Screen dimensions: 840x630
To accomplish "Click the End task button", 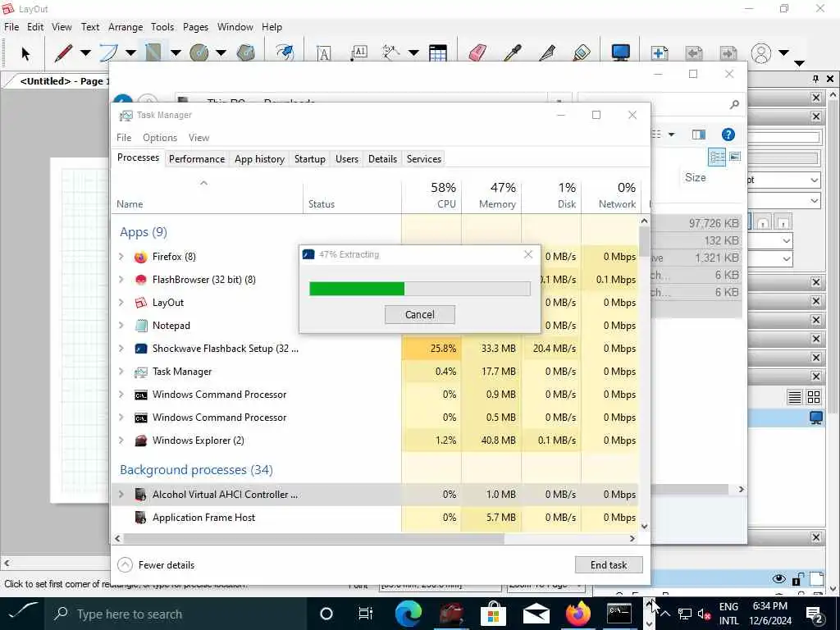I will (609, 564).
